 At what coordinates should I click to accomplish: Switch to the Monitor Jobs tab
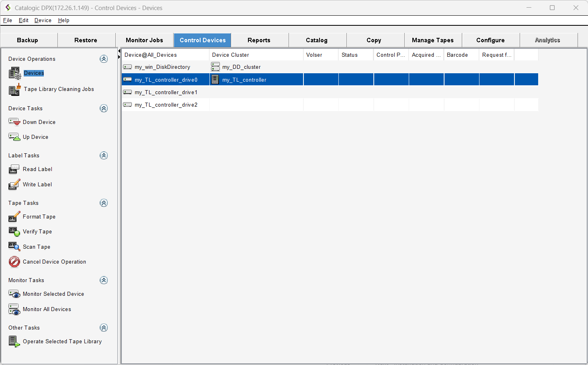[x=144, y=40]
